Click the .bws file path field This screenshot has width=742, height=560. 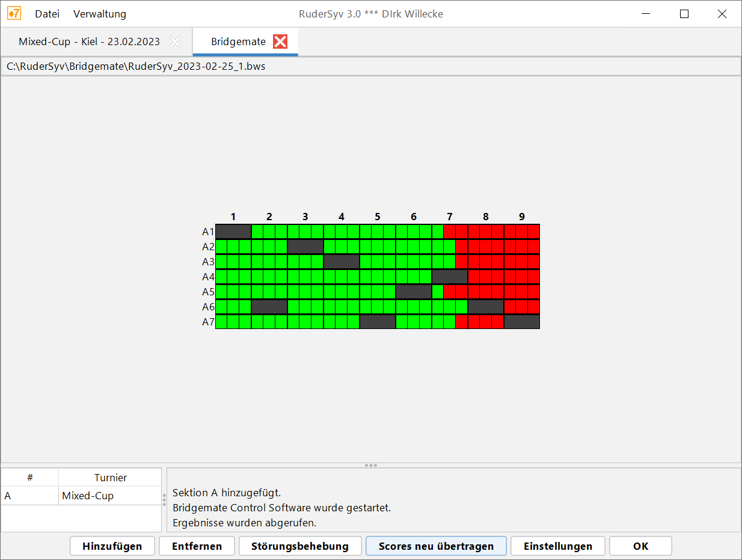pos(370,67)
